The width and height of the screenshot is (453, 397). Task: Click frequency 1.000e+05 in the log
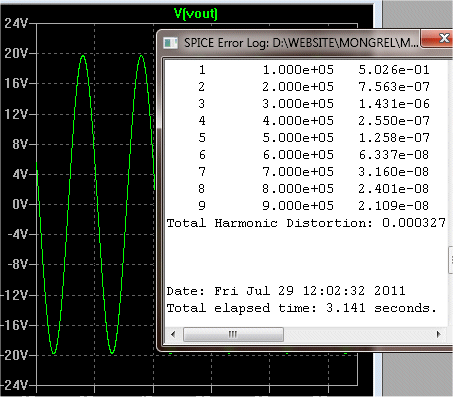click(298, 70)
